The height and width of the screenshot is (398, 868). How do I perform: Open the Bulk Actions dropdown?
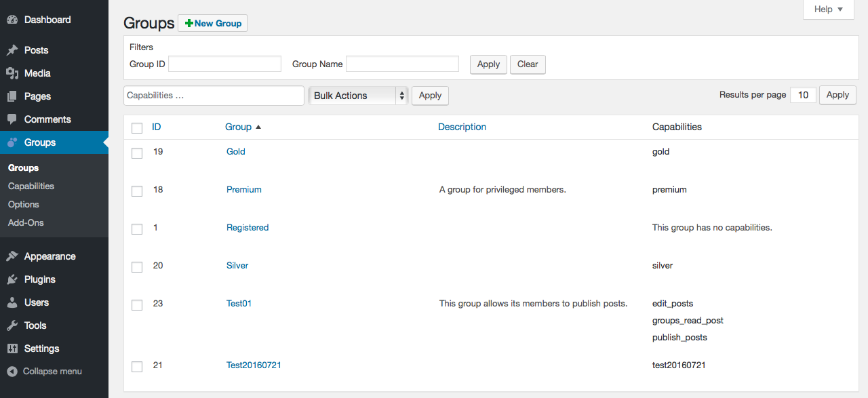358,96
